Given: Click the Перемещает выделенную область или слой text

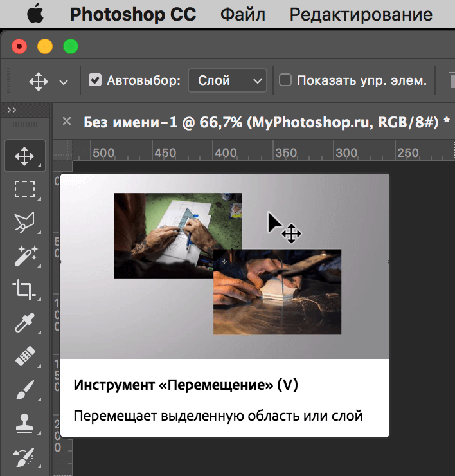Looking at the screenshot, I should pyautogui.click(x=218, y=416).
